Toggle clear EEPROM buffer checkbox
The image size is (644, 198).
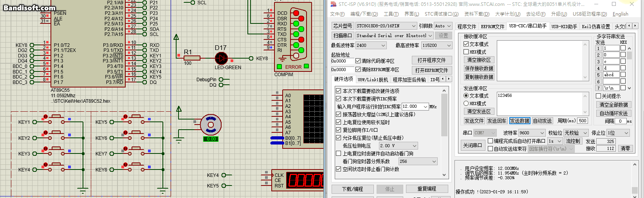click(x=358, y=70)
